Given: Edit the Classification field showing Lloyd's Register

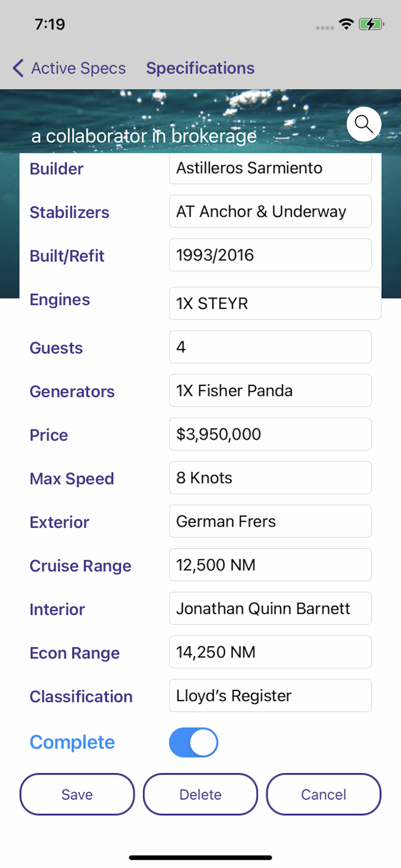Looking at the screenshot, I should click(x=270, y=696).
